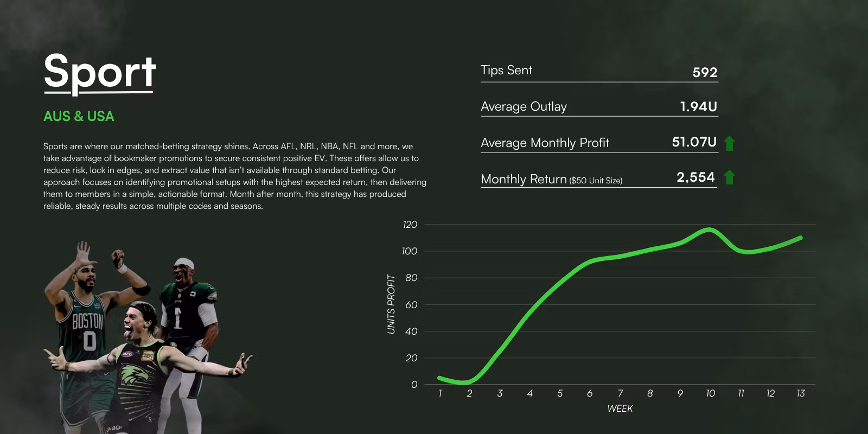The height and width of the screenshot is (434, 868).
Task: Select the Average Outlay label
Action: click(x=524, y=107)
